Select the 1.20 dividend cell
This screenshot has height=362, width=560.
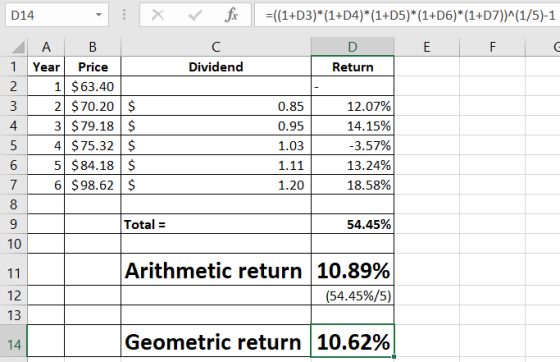(x=216, y=185)
